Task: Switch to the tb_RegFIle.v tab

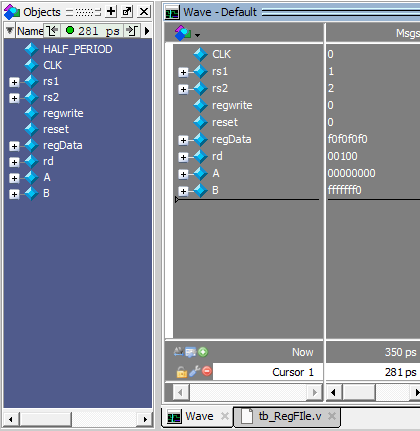Action: tap(289, 416)
